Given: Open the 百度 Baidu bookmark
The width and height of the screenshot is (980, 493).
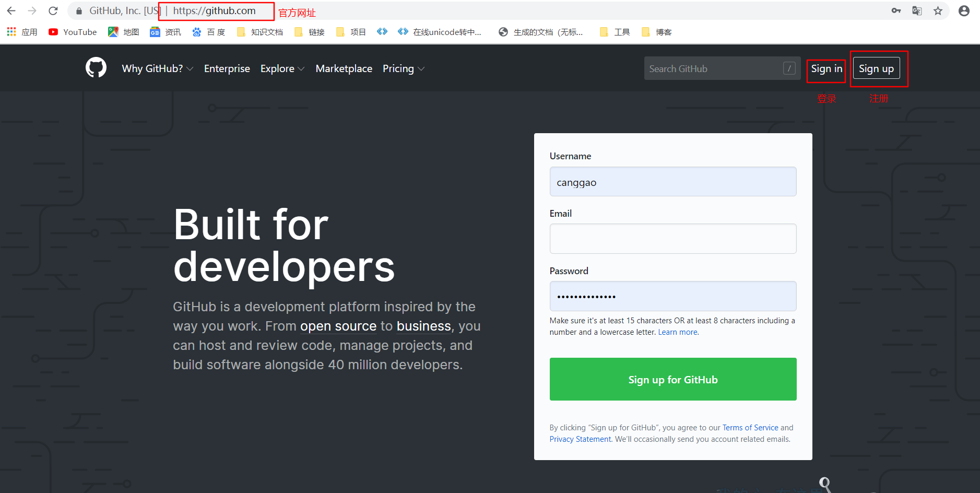Looking at the screenshot, I should click(208, 32).
